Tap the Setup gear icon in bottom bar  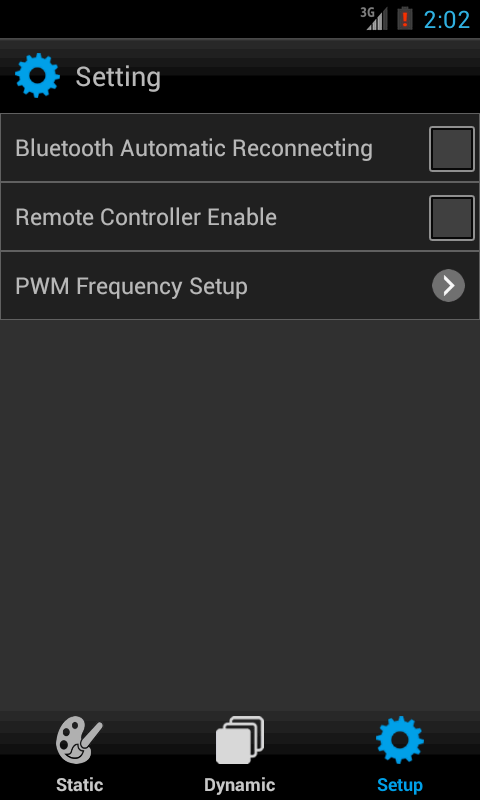[x=400, y=740]
